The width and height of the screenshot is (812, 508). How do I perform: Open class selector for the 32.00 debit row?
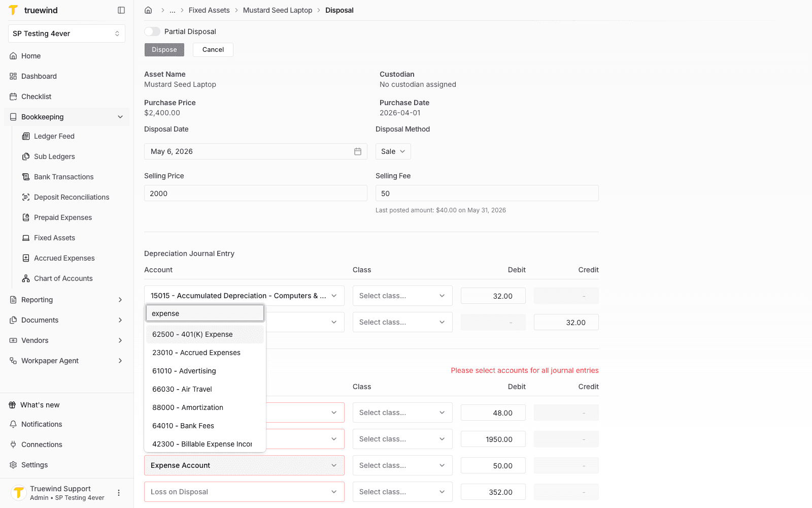click(402, 296)
